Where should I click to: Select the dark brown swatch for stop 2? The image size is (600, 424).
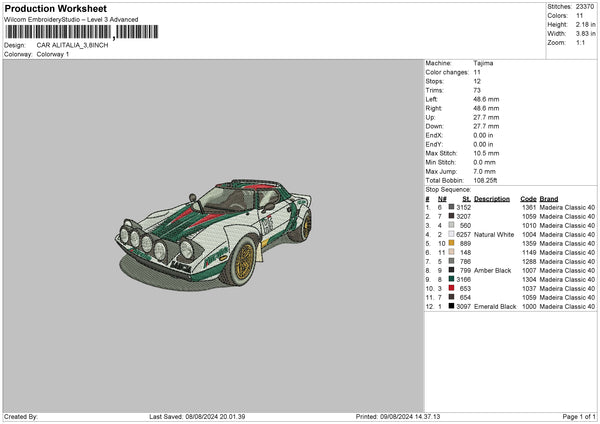coord(452,216)
